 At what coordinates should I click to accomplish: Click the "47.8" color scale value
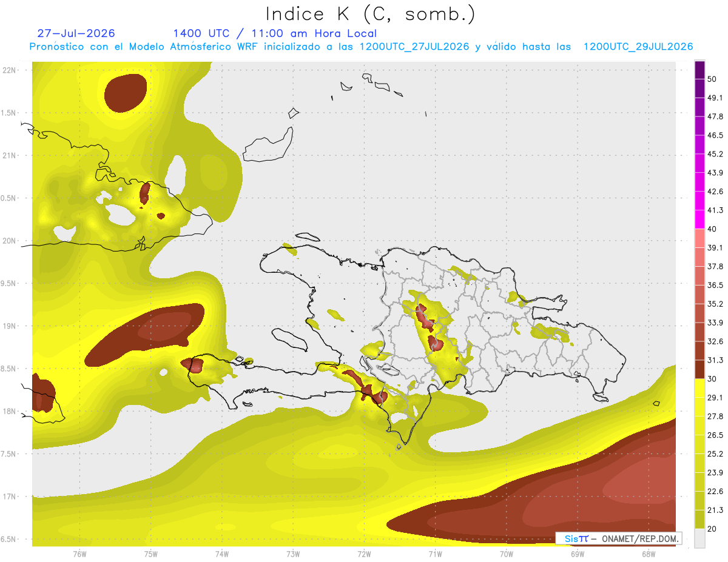[715, 116]
